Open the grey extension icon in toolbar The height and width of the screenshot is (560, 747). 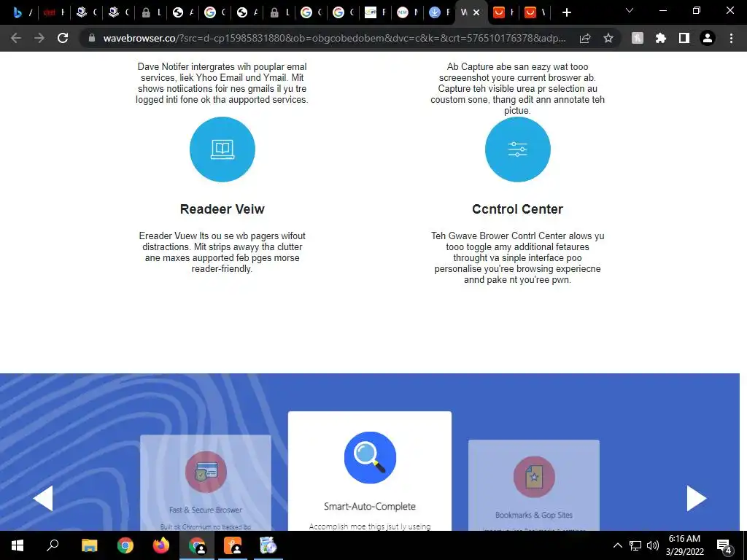click(x=638, y=38)
